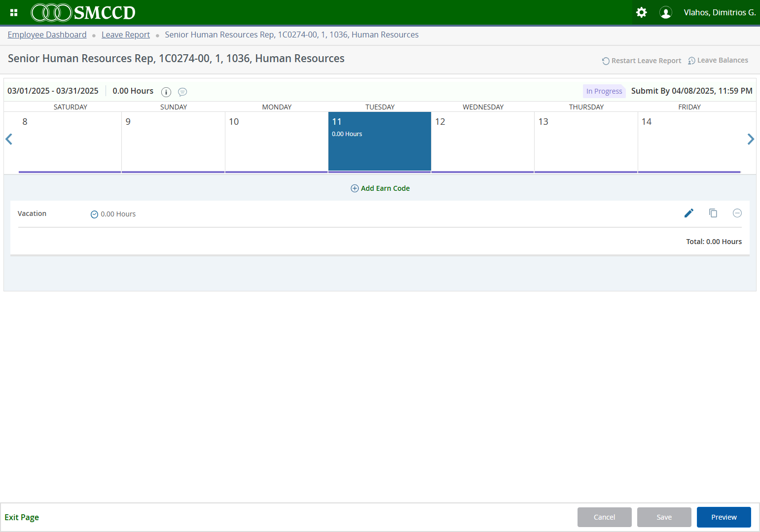Open settings gear icon
Screen dimensions: 760x532
pos(641,12)
